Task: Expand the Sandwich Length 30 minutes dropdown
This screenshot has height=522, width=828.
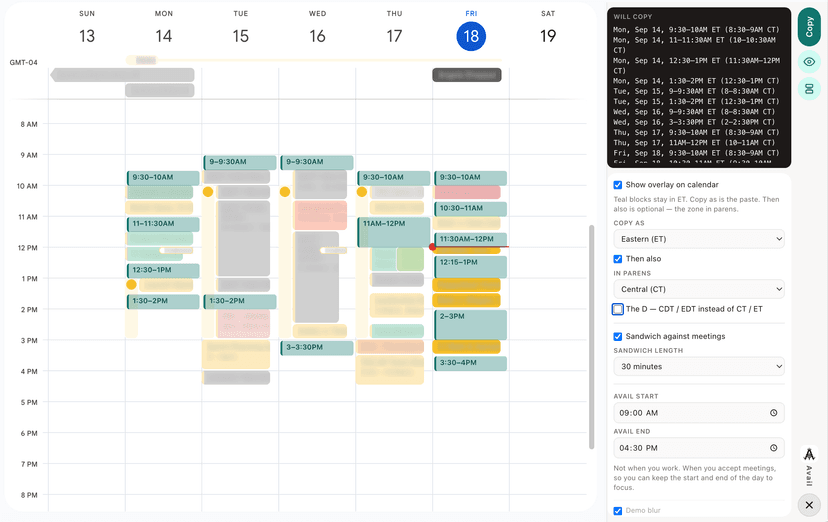Action: tap(699, 366)
